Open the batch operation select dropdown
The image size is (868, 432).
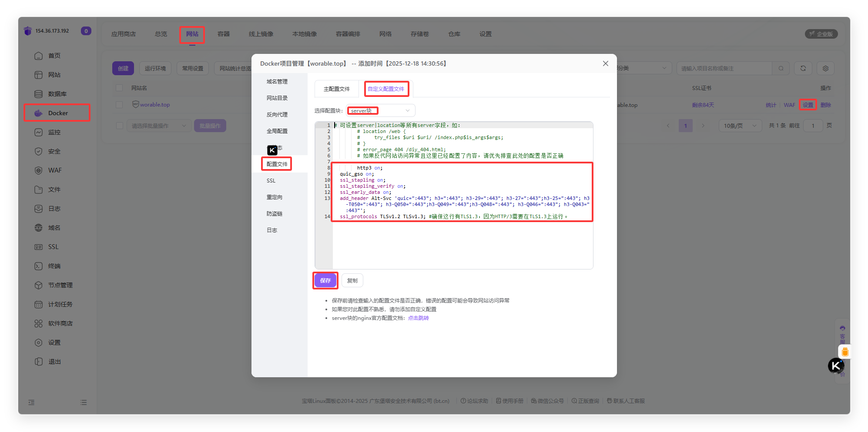click(x=158, y=126)
